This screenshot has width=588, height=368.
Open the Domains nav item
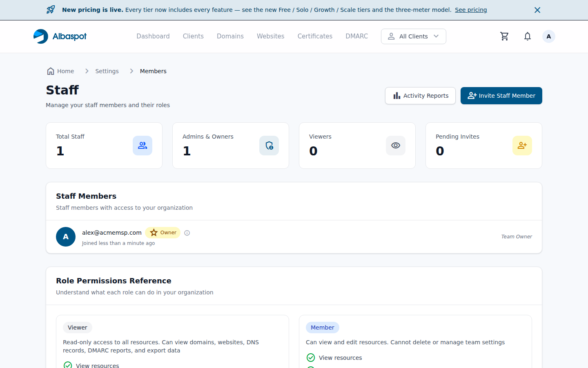(x=230, y=36)
